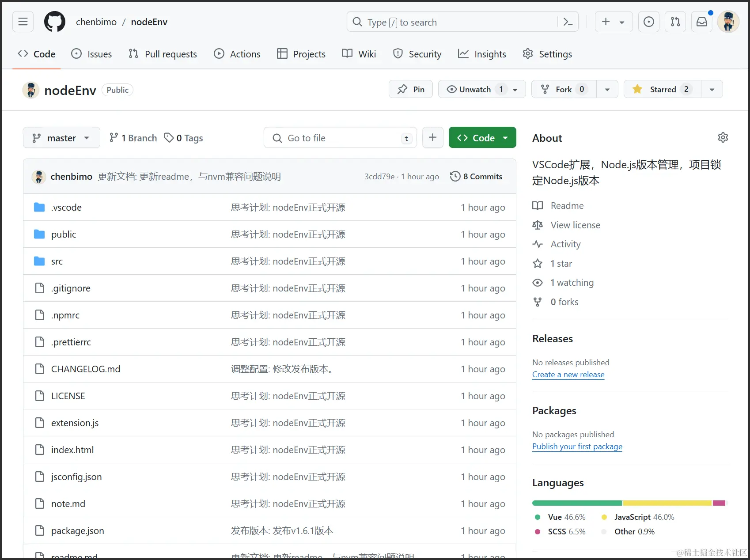Click the public folder icon
This screenshot has height=560, width=750.
39,234
